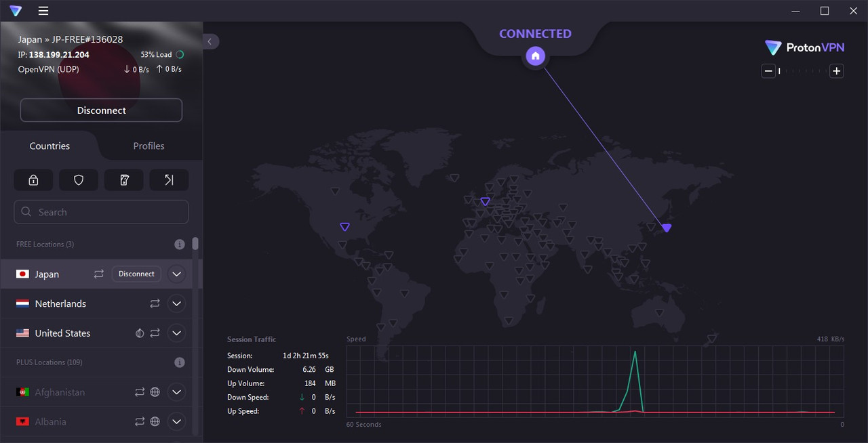The image size is (868, 443).
Task: Zoom in the map with plus
Action: click(x=837, y=71)
